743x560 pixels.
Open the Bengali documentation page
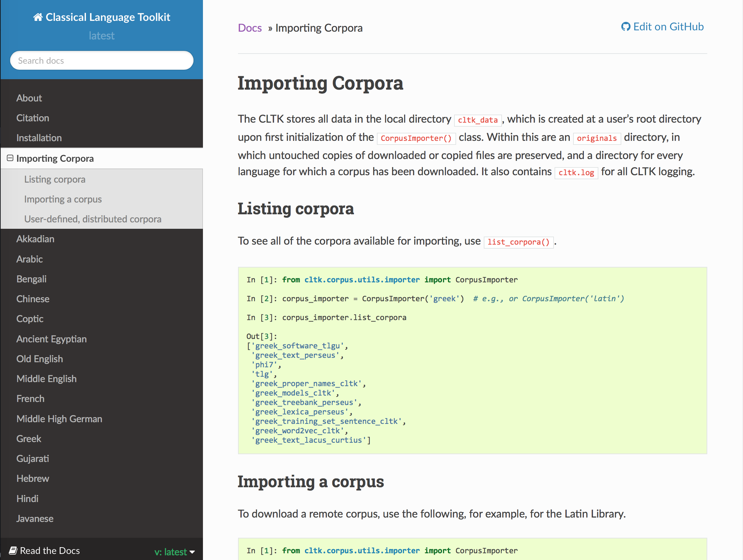click(x=31, y=279)
